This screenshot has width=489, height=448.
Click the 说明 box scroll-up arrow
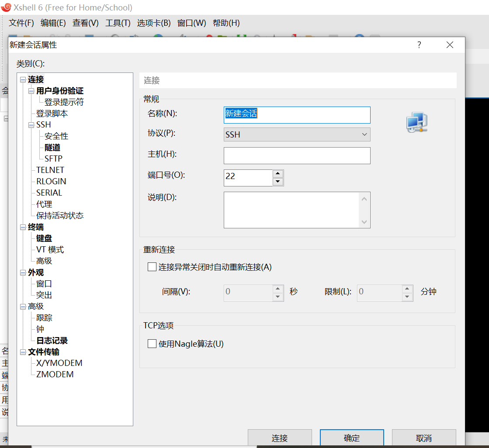point(364,198)
